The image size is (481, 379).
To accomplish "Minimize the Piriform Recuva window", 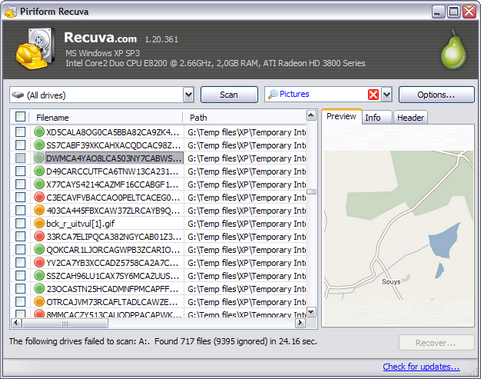I will coord(438,12).
